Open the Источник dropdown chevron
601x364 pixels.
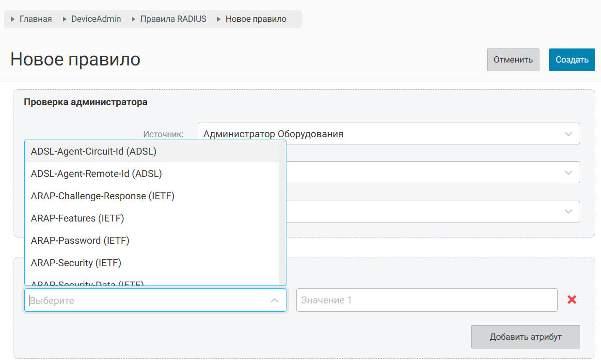[x=569, y=134]
